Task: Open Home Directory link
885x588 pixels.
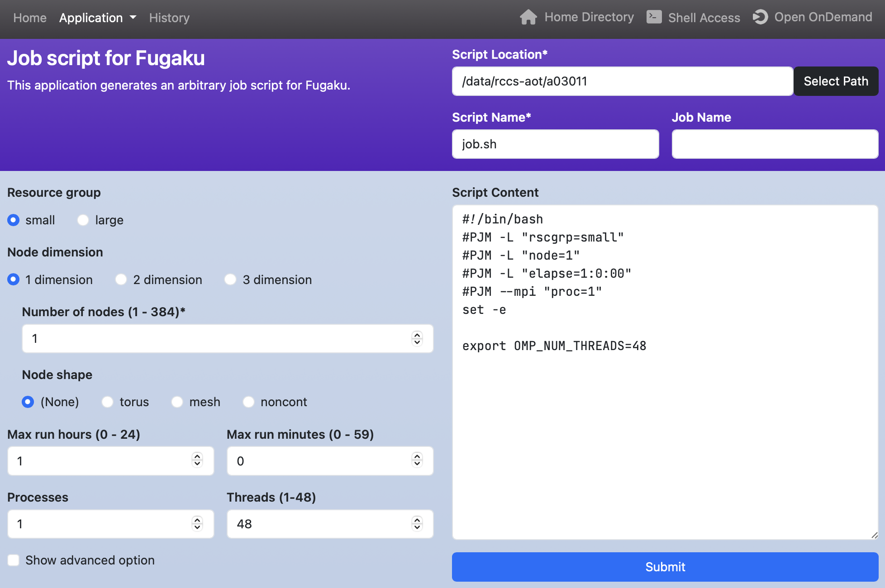Action: click(576, 17)
